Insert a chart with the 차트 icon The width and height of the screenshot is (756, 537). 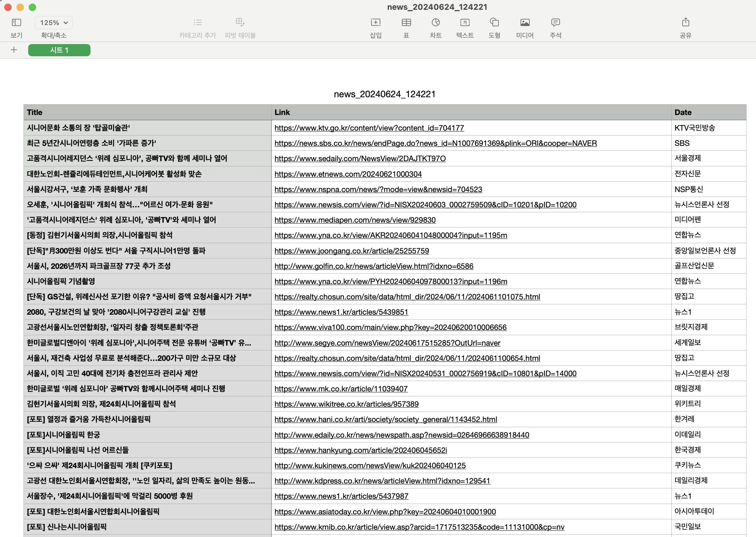435,23
